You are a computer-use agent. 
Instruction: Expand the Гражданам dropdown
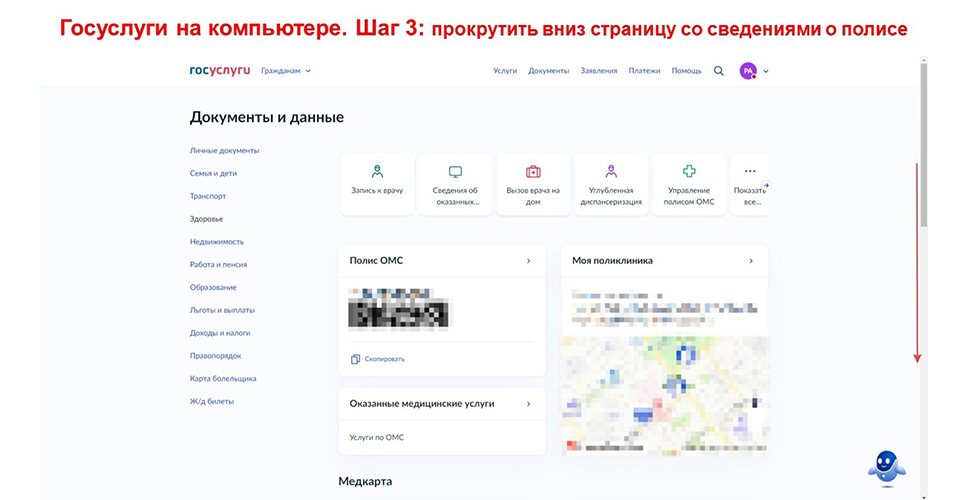(286, 71)
